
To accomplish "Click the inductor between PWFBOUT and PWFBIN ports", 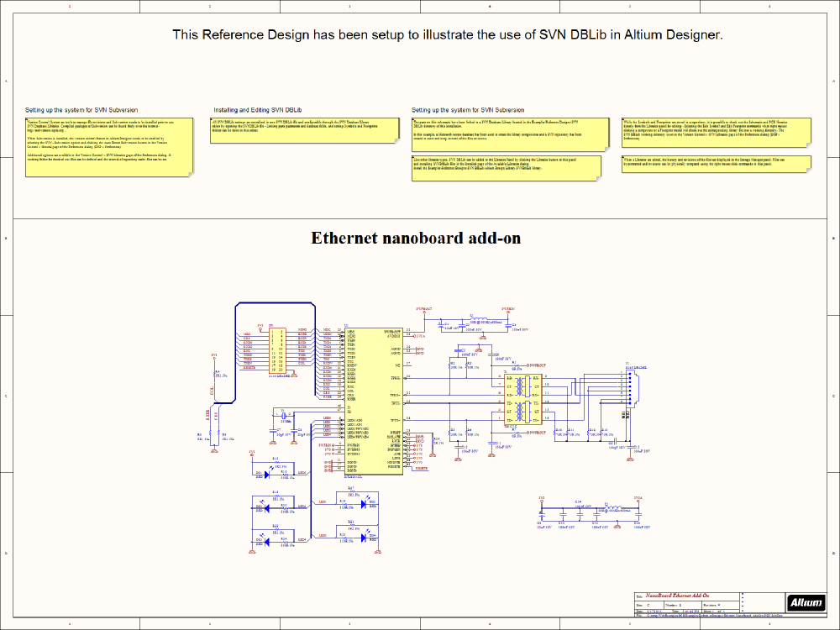I will point(477,320).
